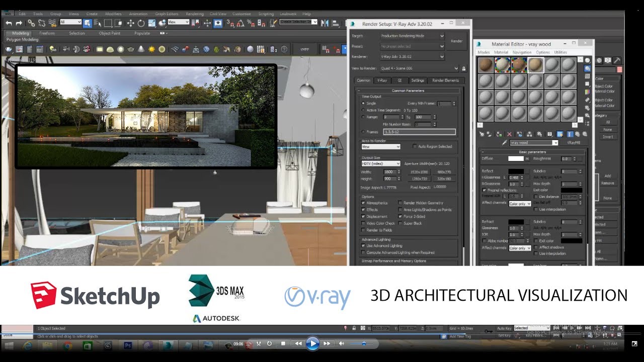644x362 pixels.
Task: Open the View to Render dropdown
Action: pyautogui.click(x=419, y=68)
